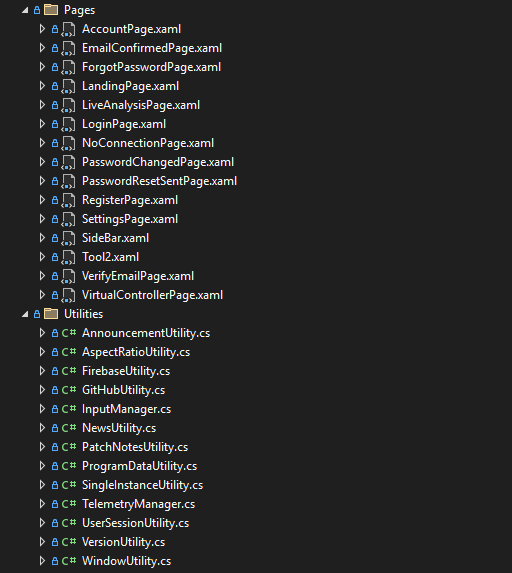Select the file name SettingsPage.xaml
512x573 pixels.
(130, 219)
